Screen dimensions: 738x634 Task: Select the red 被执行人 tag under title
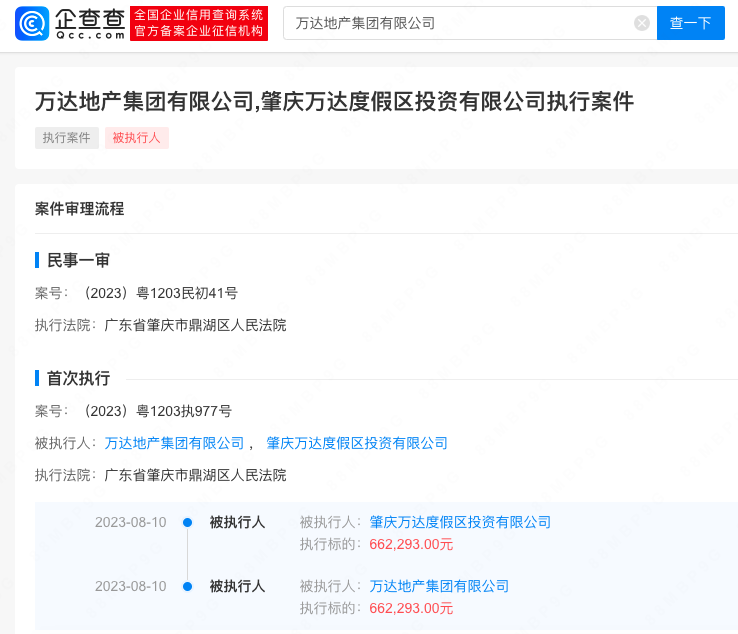[x=137, y=138]
